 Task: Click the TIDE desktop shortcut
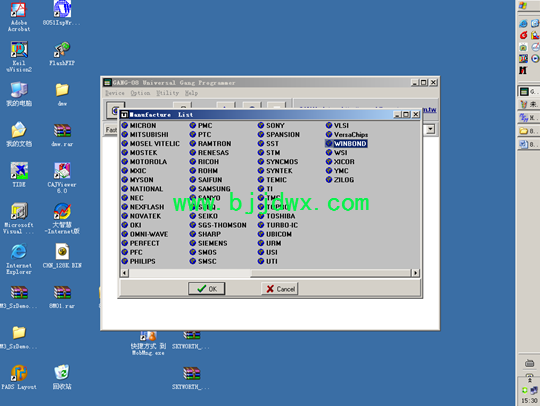pos(19,175)
